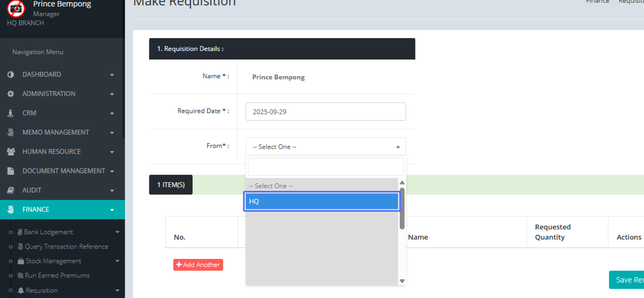Click the dropdown list scrollbar down arrow
The width and height of the screenshot is (644, 298).
(x=402, y=281)
